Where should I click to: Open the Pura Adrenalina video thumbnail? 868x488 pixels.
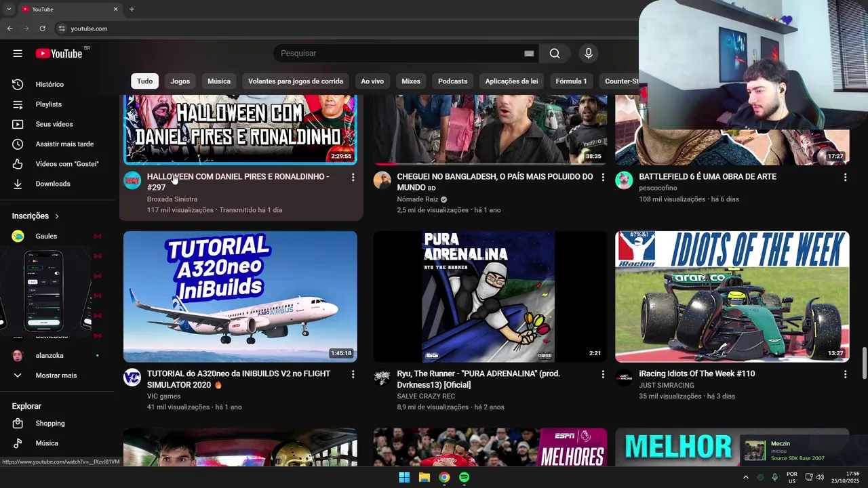click(x=490, y=297)
